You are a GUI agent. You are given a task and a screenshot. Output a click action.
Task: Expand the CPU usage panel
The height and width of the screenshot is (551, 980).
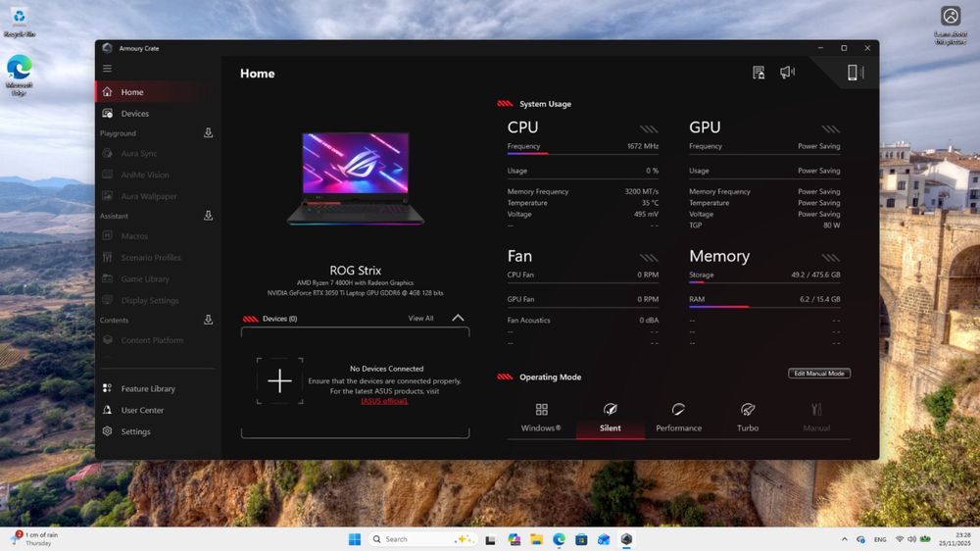pyautogui.click(x=649, y=129)
